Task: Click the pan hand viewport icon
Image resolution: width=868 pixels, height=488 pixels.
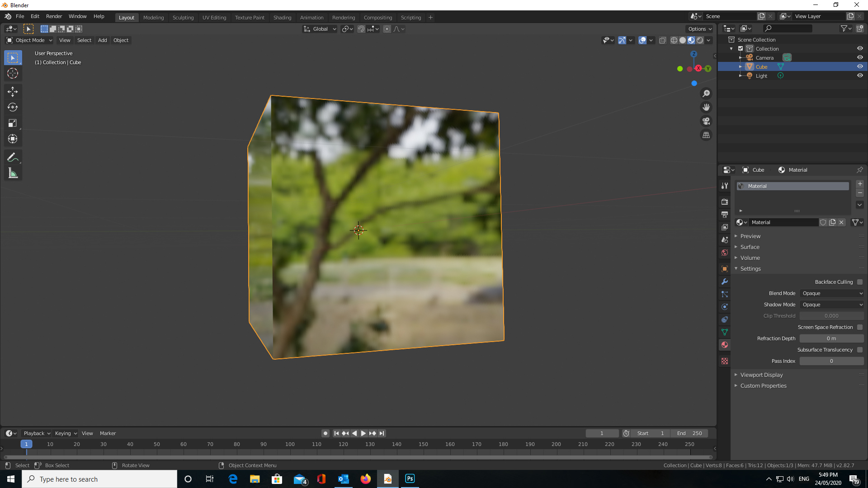Action: [x=706, y=107]
